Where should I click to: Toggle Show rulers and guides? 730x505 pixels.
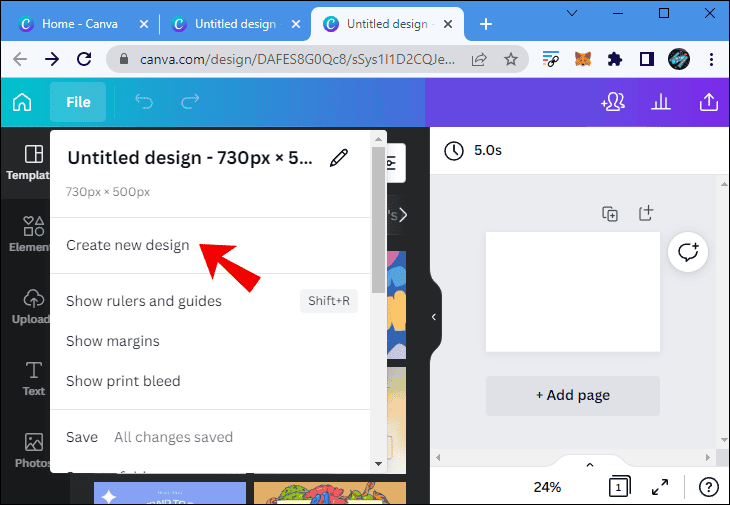144,301
